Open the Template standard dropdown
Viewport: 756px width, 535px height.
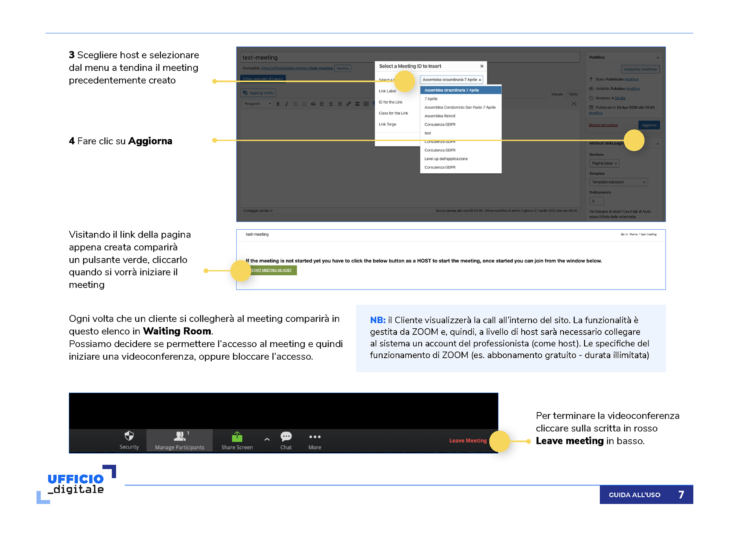[618, 182]
